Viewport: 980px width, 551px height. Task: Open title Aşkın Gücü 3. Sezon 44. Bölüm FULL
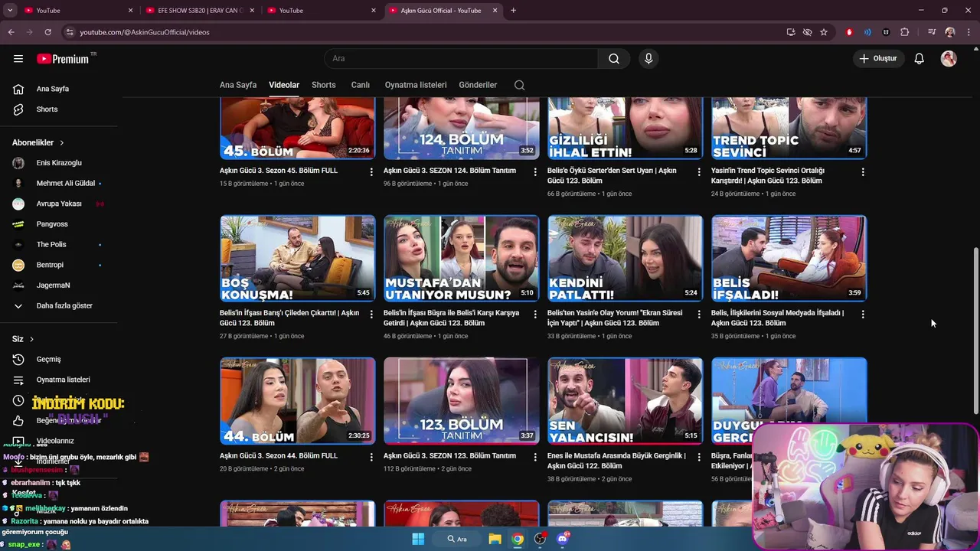[279, 456]
